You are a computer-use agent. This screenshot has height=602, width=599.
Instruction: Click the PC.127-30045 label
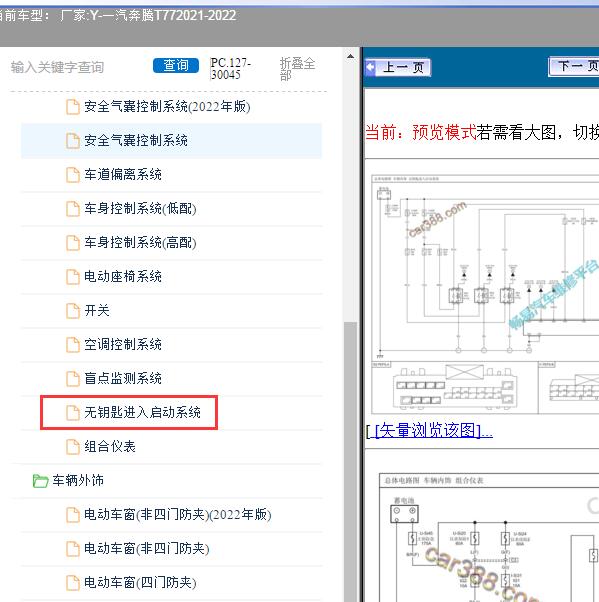click(230, 68)
